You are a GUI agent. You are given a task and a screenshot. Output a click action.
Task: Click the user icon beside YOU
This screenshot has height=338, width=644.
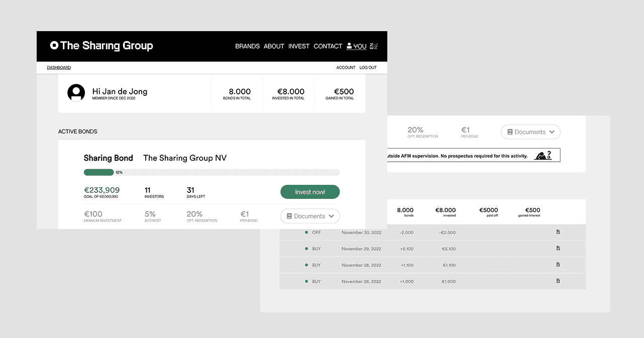pyautogui.click(x=349, y=46)
